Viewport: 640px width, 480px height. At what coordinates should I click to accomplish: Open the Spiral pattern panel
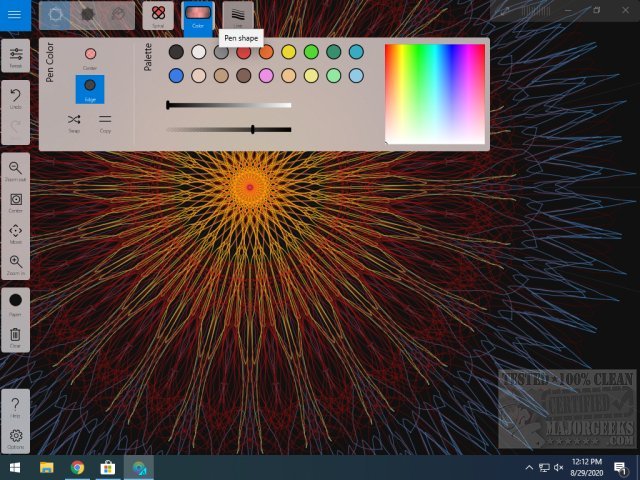click(158, 15)
